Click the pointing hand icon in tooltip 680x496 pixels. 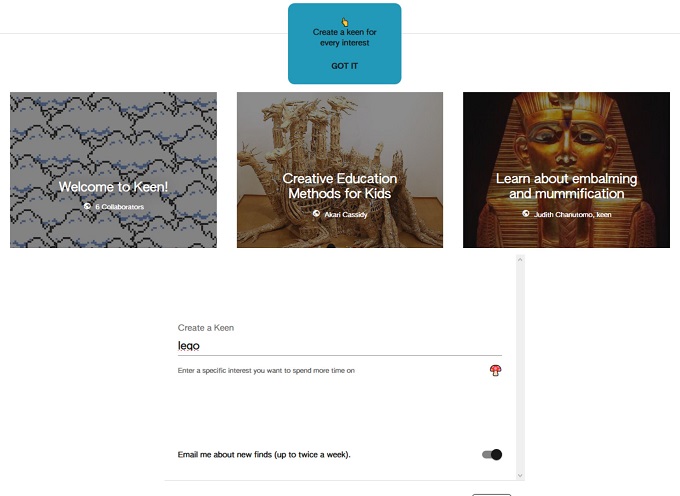pos(344,22)
